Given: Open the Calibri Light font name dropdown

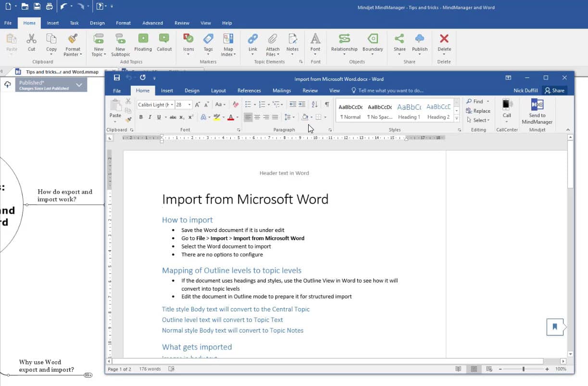Looking at the screenshot, I should [172, 104].
